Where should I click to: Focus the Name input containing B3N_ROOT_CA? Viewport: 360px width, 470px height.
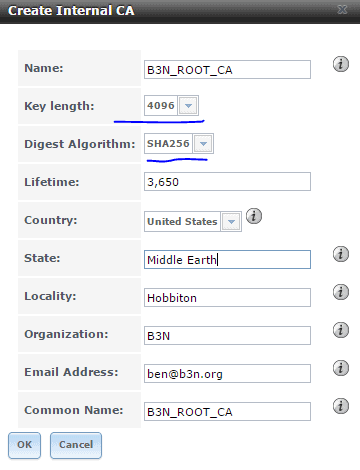227,70
